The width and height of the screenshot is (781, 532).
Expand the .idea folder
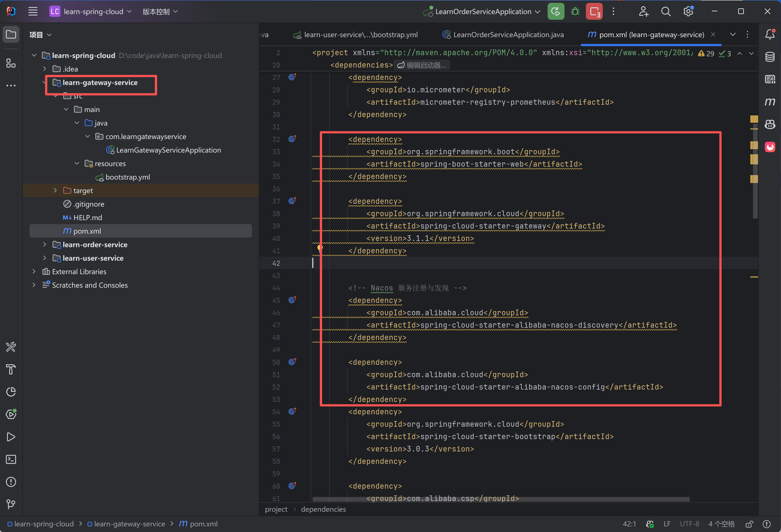(45, 69)
